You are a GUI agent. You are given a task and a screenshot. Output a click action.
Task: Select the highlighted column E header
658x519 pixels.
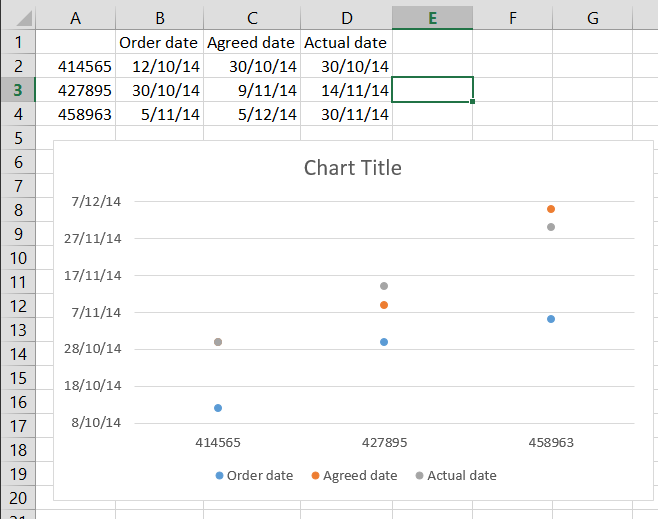pos(433,18)
